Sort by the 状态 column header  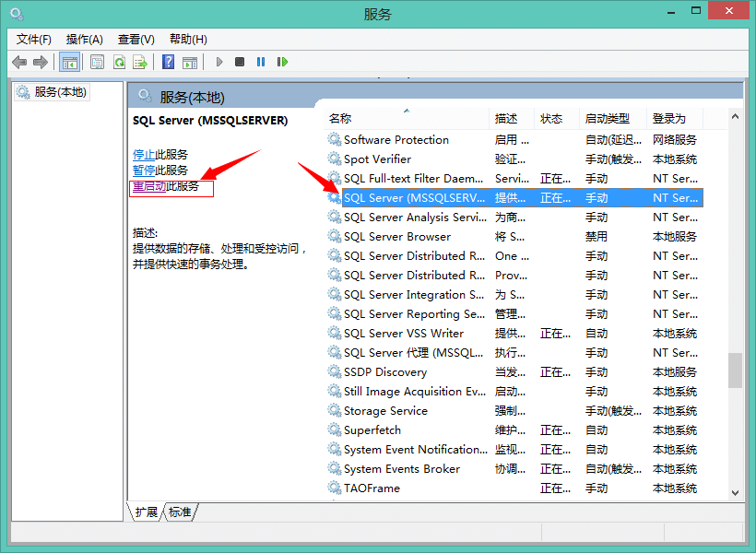(x=557, y=118)
